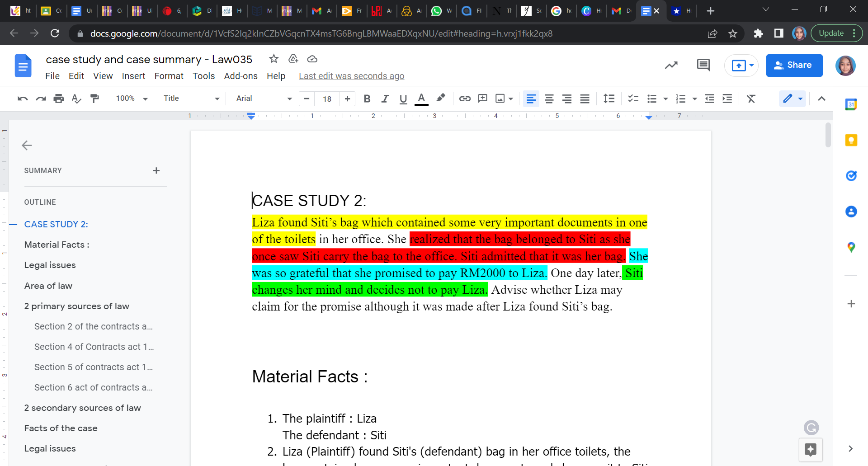Open line and paragraph spacing
The width and height of the screenshot is (868, 466).
[609, 99]
